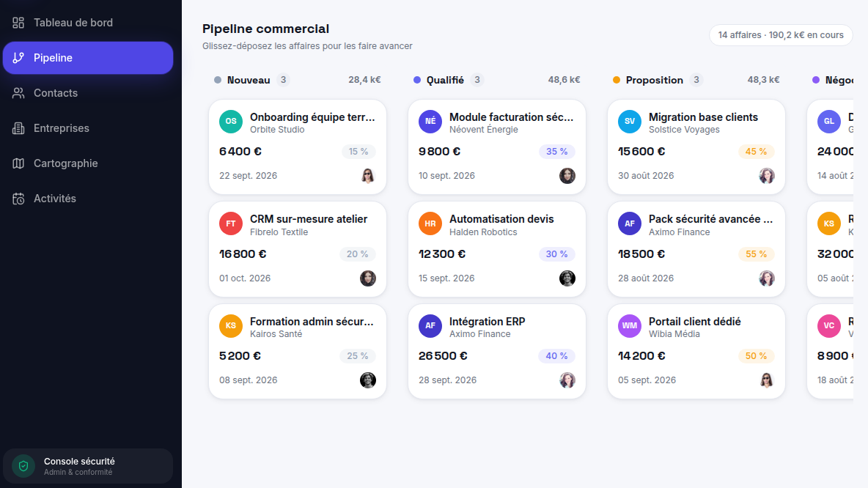Go to the Pipeline menu item
868x488 pixels.
coord(88,58)
